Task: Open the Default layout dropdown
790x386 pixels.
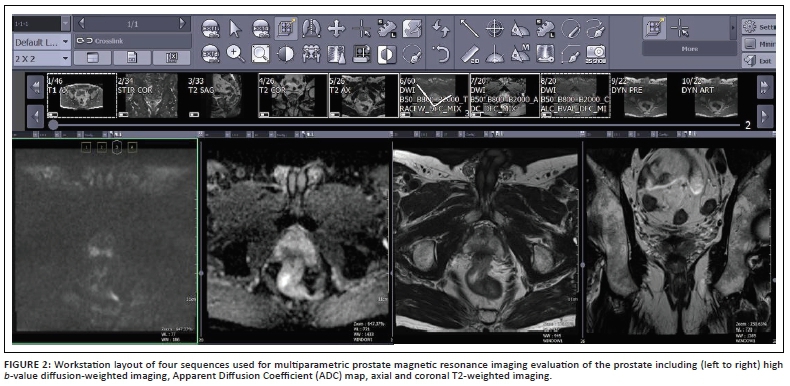Action: tap(42, 42)
